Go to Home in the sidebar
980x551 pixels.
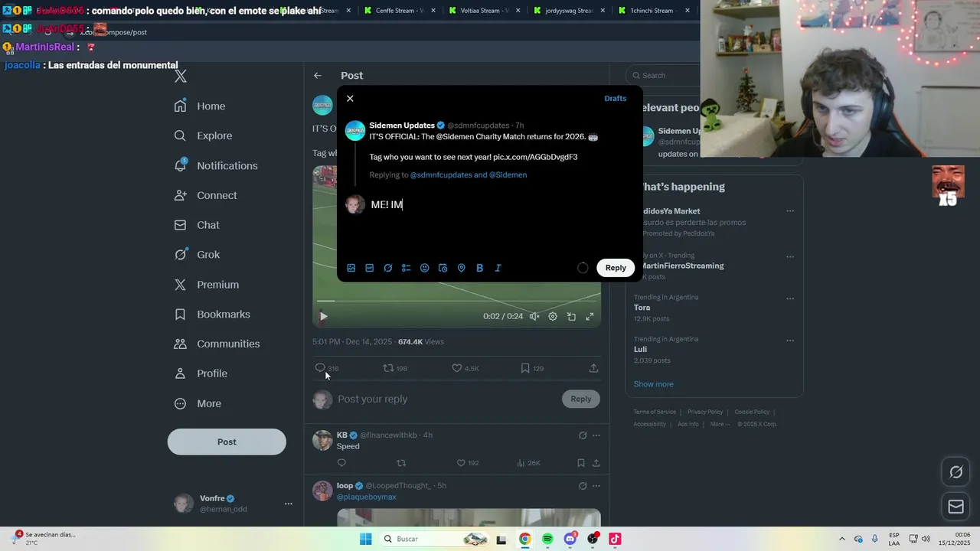[x=200, y=106]
